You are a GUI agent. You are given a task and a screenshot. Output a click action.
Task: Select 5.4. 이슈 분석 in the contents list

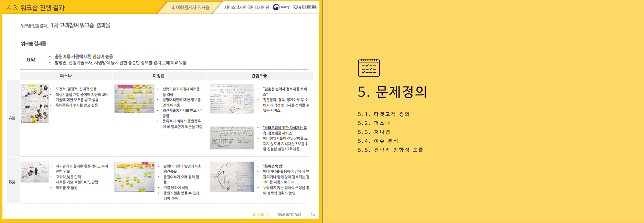click(378, 141)
